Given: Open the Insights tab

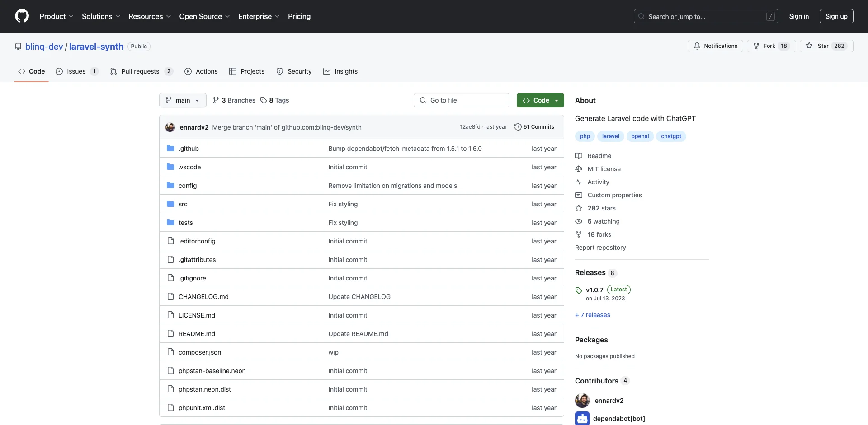Looking at the screenshot, I should click(340, 71).
